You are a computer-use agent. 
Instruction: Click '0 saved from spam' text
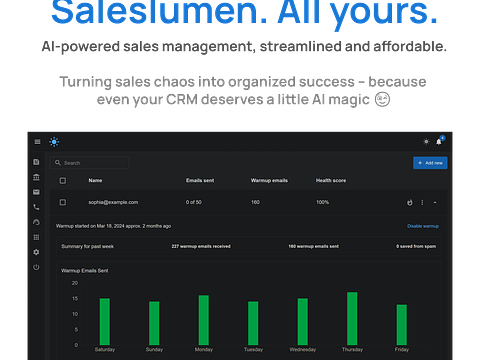point(416,246)
